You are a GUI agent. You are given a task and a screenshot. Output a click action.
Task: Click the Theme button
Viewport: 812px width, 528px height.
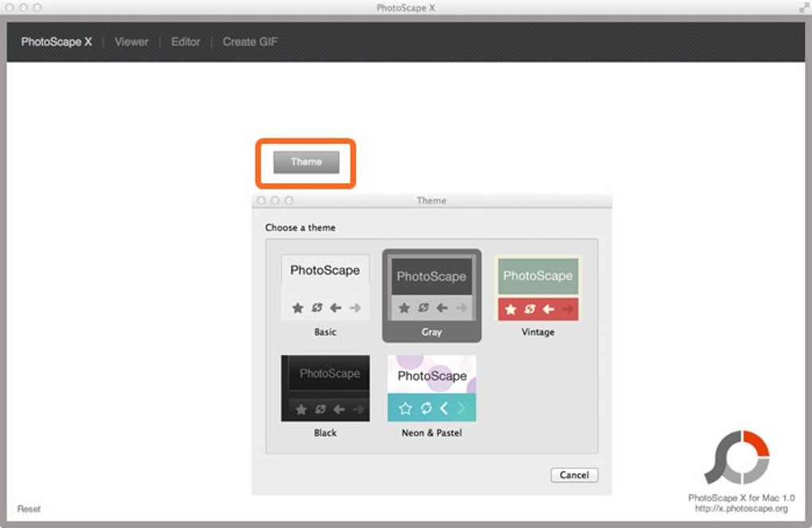[x=306, y=162]
